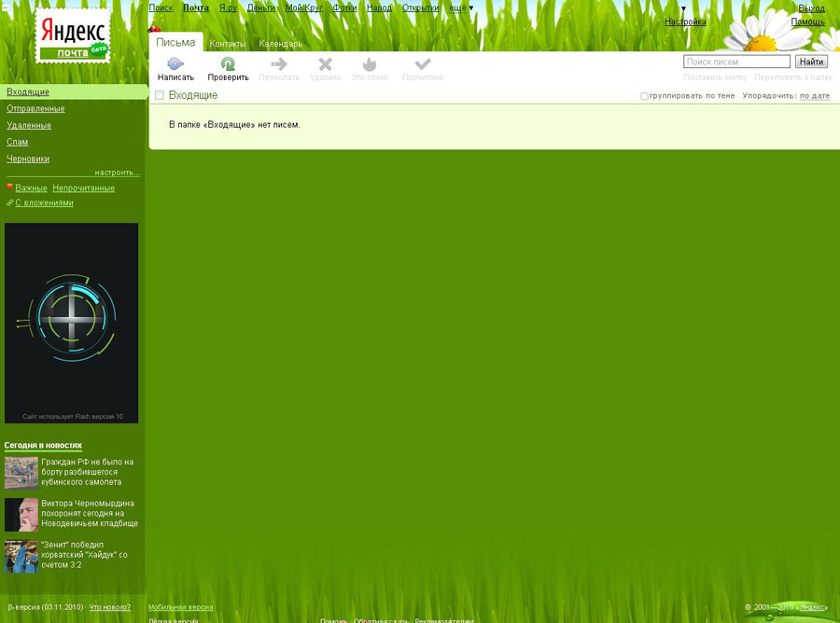Viewport: 840px width, 623px height.
Task: Read news Виктора Черномырдина похоронят сегодня
Action: tap(90, 513)
